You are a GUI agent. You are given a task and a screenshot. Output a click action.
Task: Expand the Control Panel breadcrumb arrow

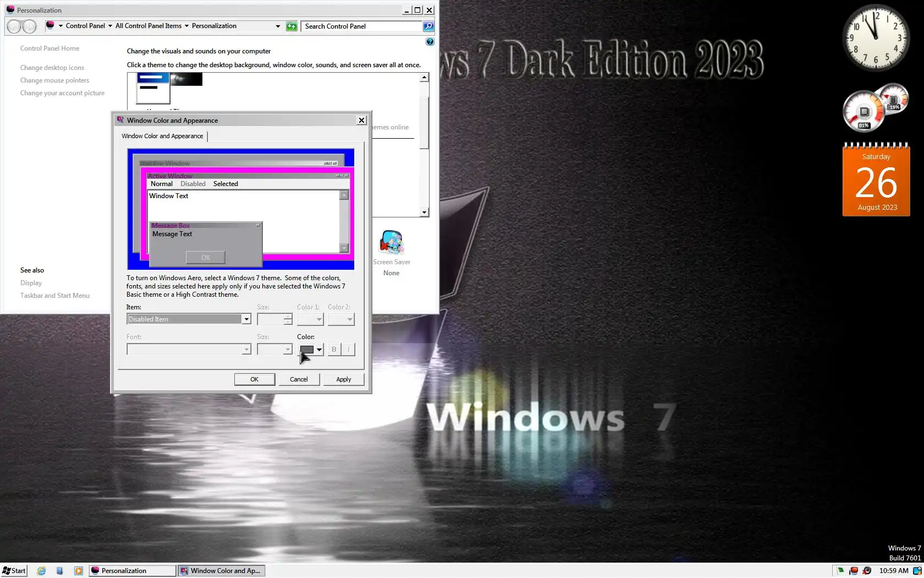click(x=110, y=26)
